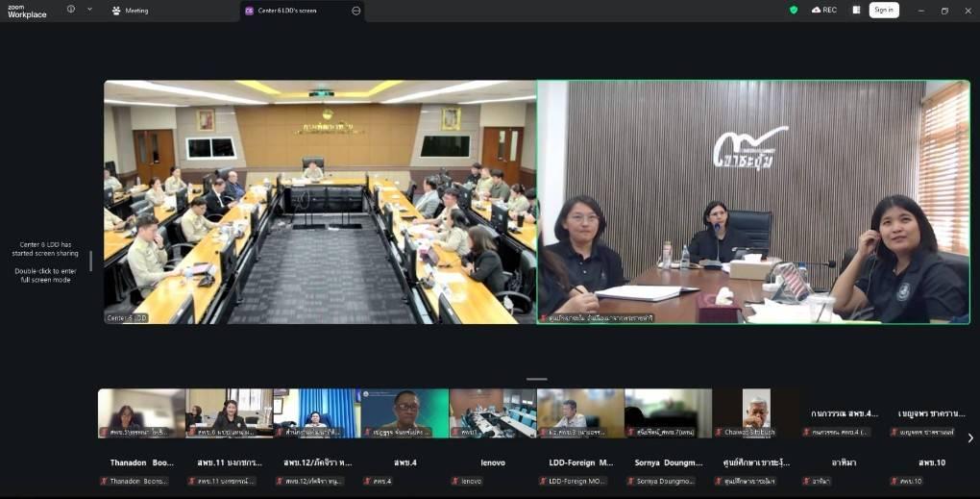Viewport: 980px width, 499px height.
Task: Select the Chaiwat Sittibush video thumbnail
Action: click(x=755, y=412)
